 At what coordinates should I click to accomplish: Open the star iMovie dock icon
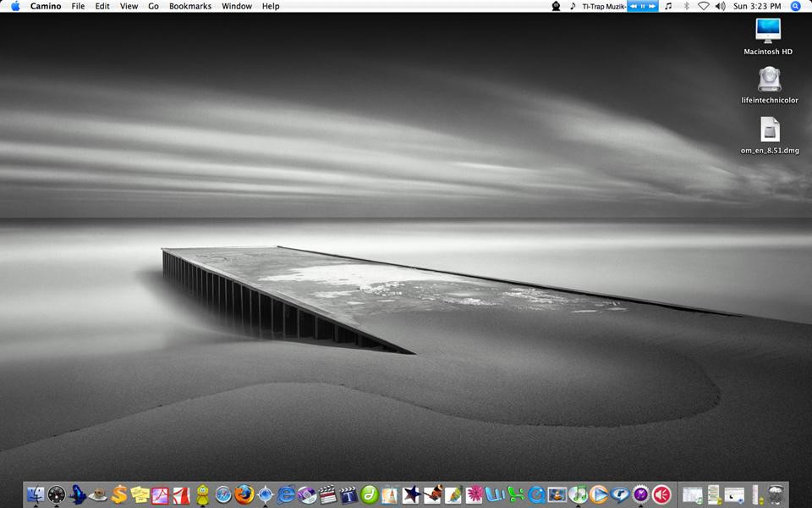click(x=411, y=494)
